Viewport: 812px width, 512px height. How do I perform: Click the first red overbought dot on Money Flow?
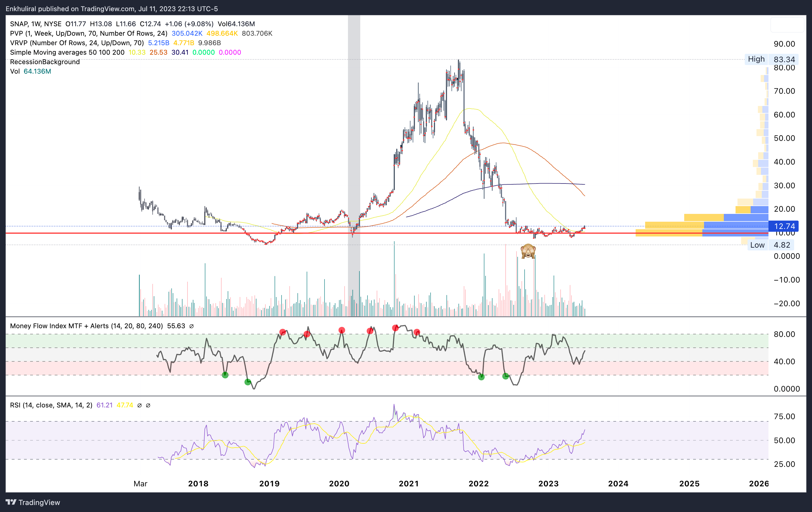click(283, 332)
